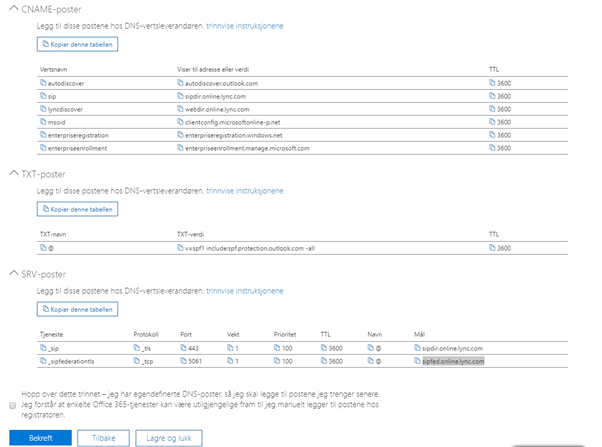Copy TTL in msoid row
This screenshot has width=602, height=447.
tap(492, 122)
